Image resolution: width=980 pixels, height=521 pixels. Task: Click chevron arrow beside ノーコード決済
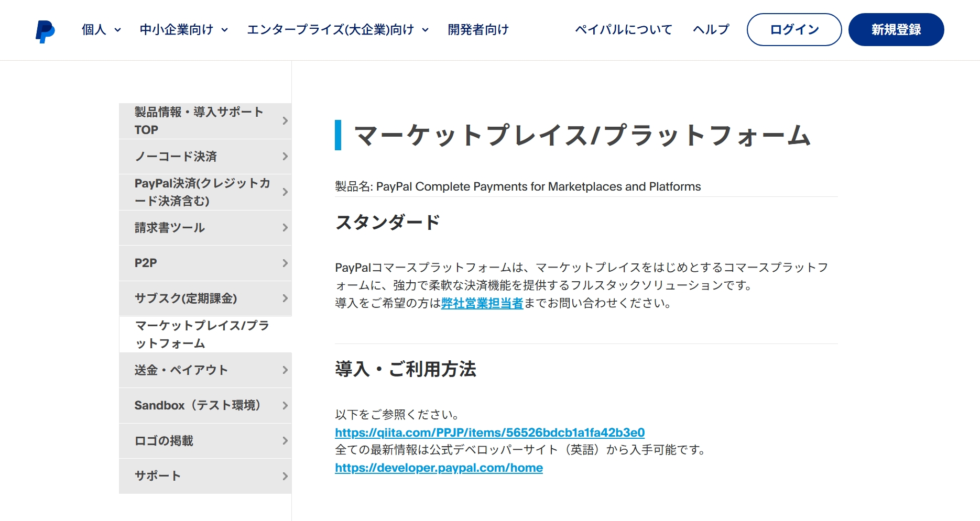click(285, 157)
